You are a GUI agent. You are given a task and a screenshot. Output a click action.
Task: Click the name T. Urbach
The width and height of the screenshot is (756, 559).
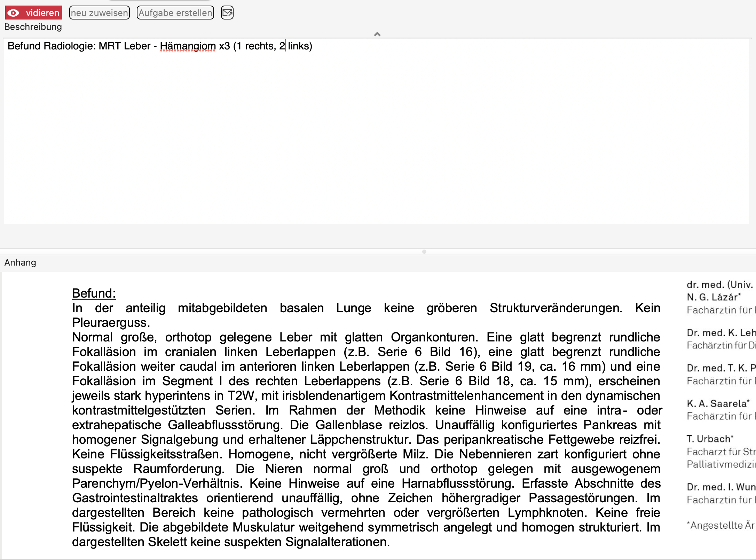coord(710,439)
